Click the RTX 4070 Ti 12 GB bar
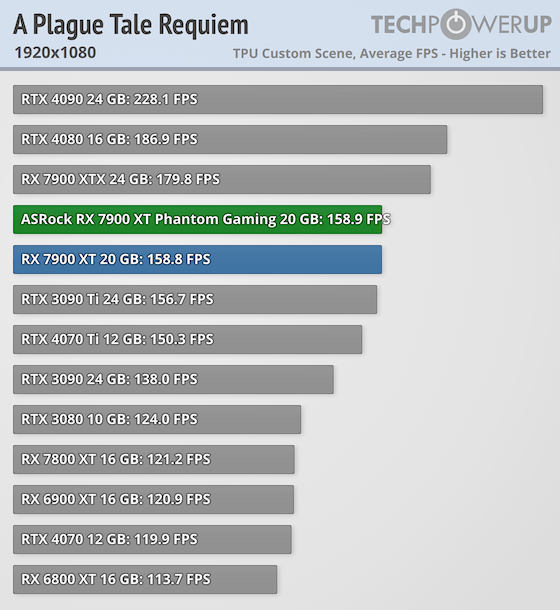Image resolution: width=560 pixels, height=610 pixels. [188, 340]
